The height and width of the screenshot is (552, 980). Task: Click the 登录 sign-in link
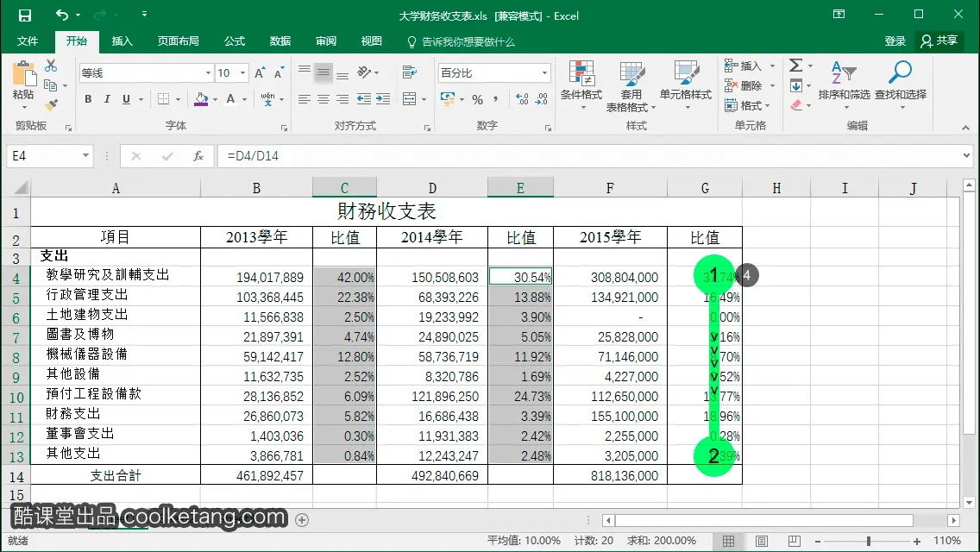coord(895,41)
